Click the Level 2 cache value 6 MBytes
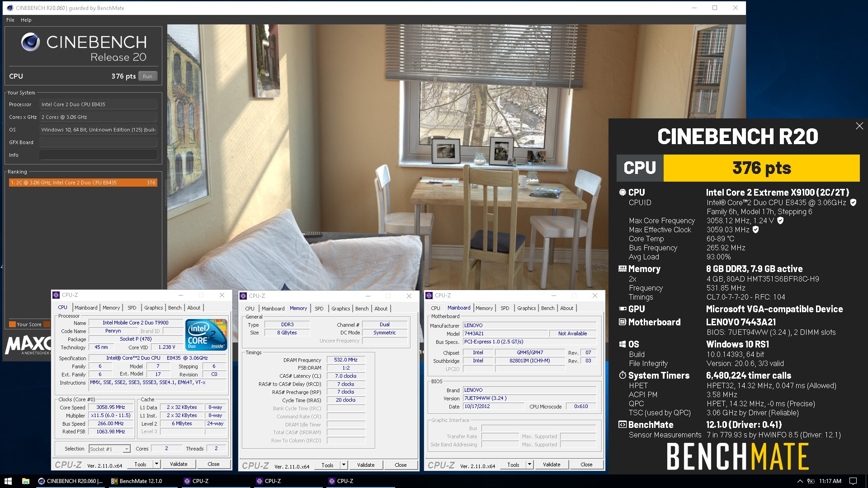 pyautogui.click(x=182, y=423)
